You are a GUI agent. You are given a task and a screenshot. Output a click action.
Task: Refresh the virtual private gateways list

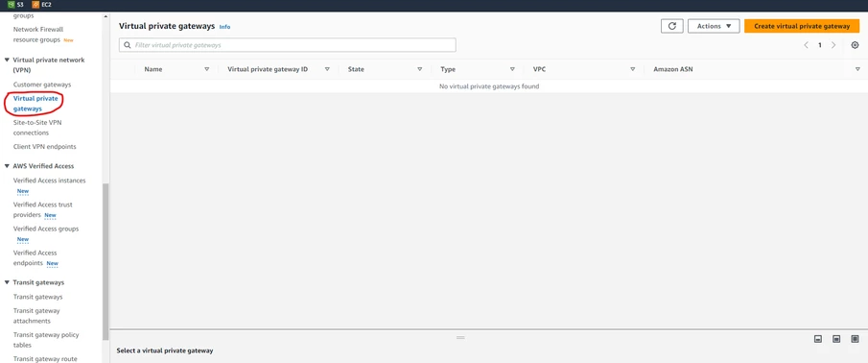[671, 26]
